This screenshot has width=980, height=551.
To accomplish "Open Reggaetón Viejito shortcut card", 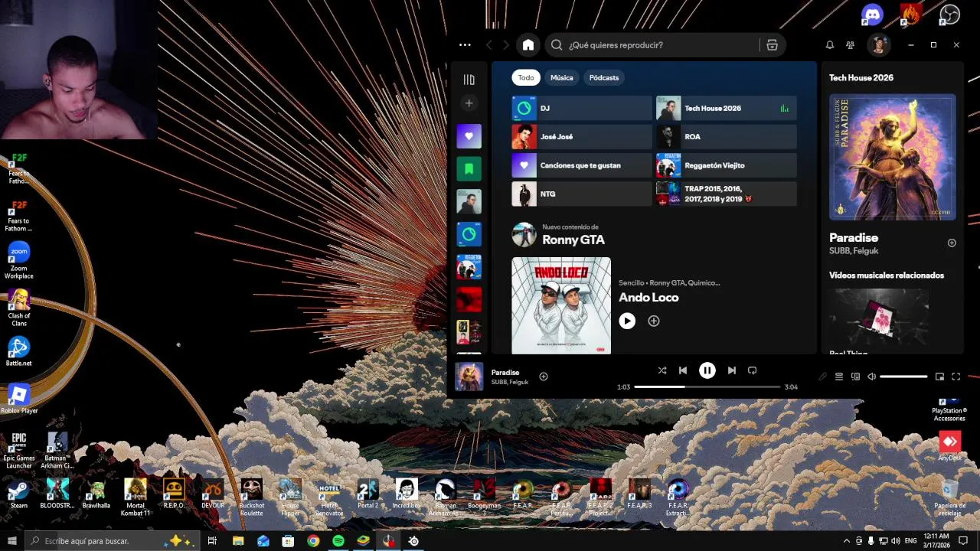I will coord(726,165).
